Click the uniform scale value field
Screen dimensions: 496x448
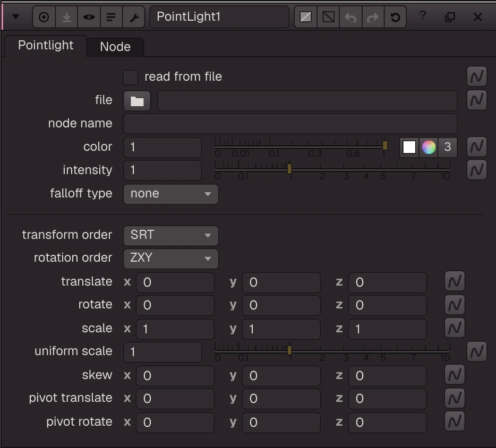163,352
